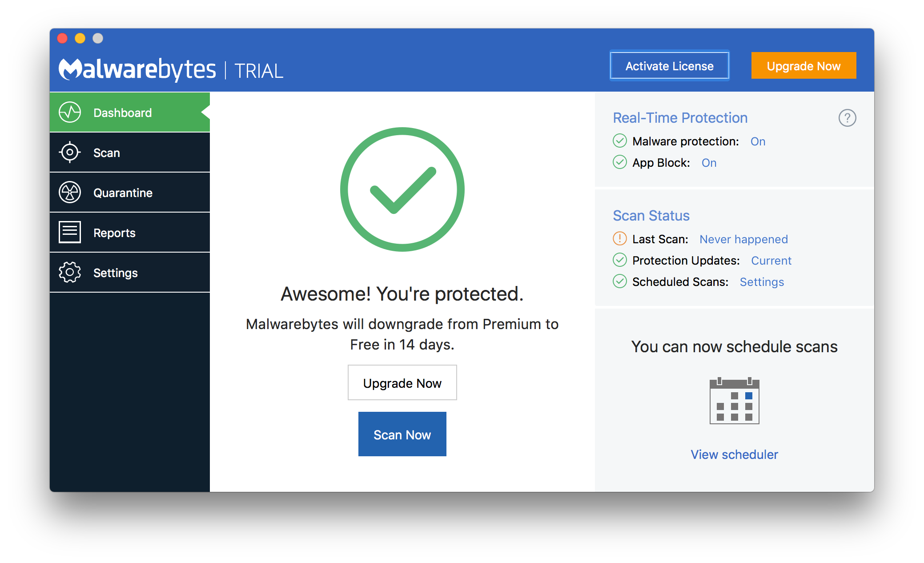Click the Scheduled Scans check icon
This screenshot has height=563, width=924.
619,281
